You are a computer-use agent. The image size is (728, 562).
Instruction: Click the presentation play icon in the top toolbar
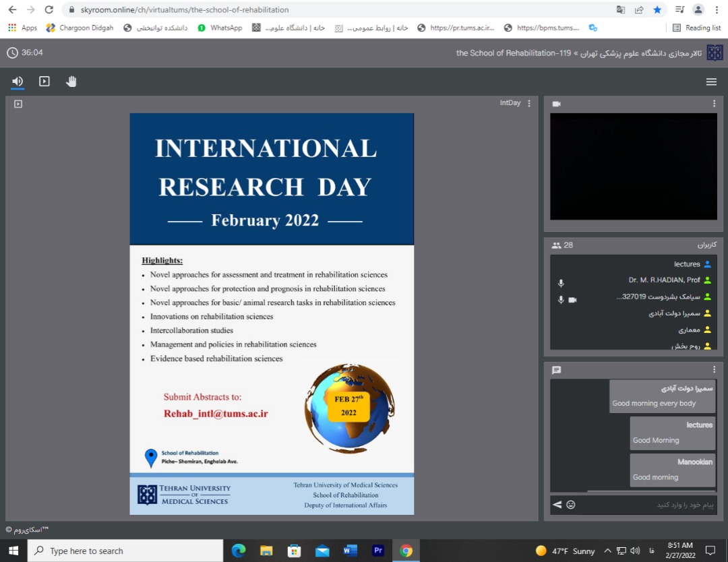[x=44, y=82]
